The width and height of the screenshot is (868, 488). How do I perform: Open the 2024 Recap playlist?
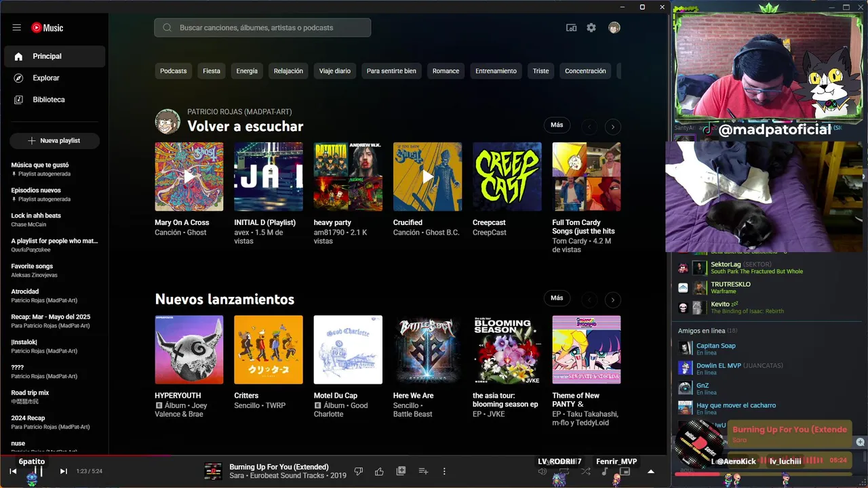54,422
